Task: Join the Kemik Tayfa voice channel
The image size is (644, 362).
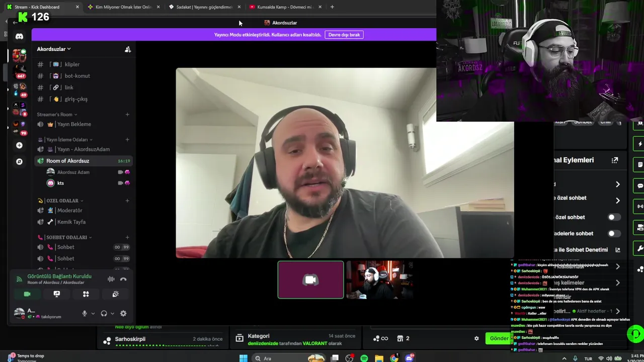Action: (x=84, y=222)
